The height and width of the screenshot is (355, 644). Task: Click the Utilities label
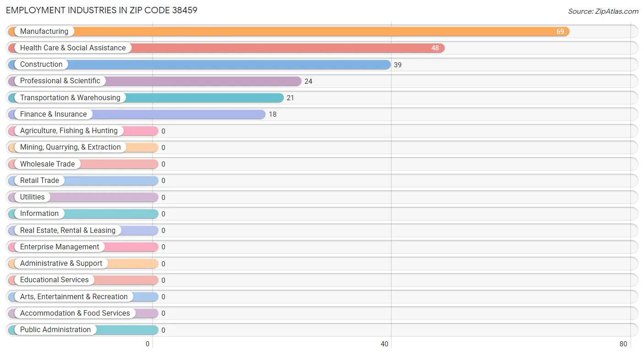coord(32,197)
